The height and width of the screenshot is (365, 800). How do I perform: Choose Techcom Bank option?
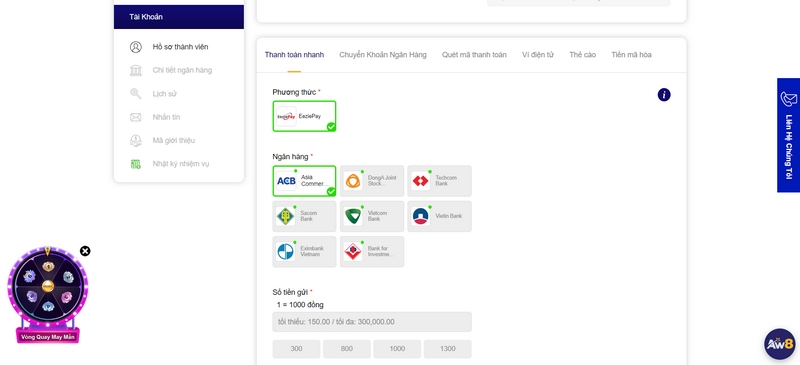coord(440,181)
